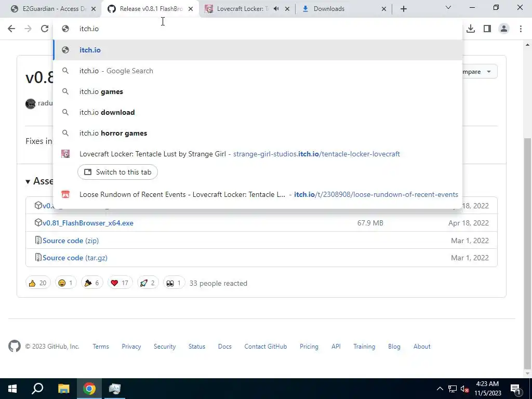Close the E2Guardian tab

coord(94,9)
